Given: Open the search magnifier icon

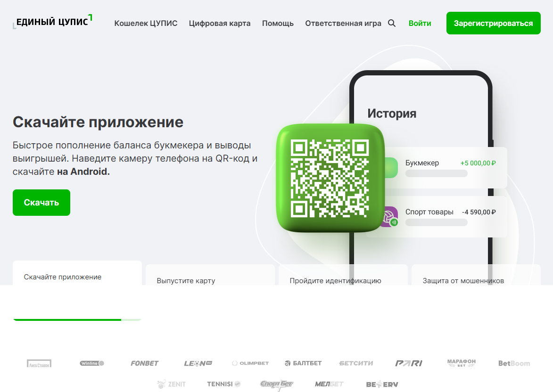Looking at the screenshot, I should [x=391, y=23].
